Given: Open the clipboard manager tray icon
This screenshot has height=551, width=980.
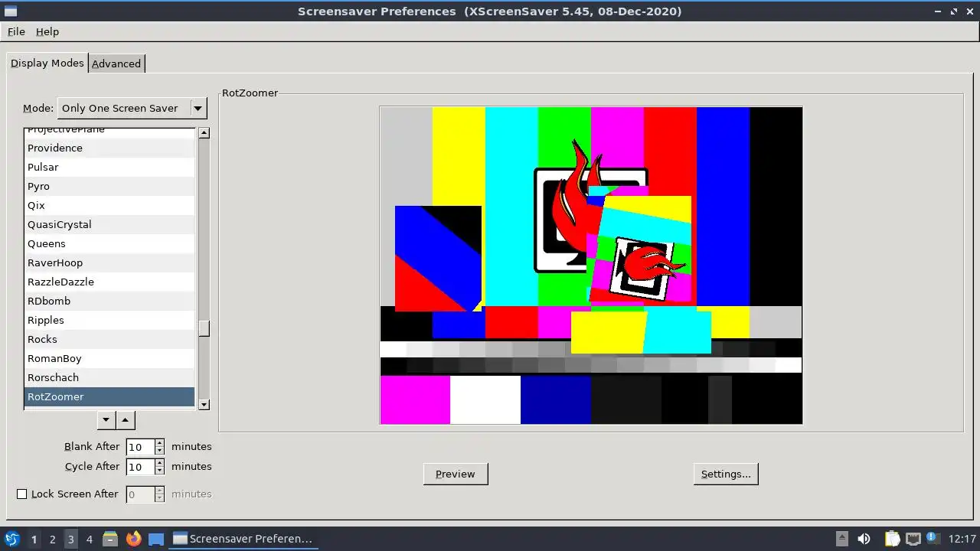Looking at the screenshot, I should coord(892,539).
